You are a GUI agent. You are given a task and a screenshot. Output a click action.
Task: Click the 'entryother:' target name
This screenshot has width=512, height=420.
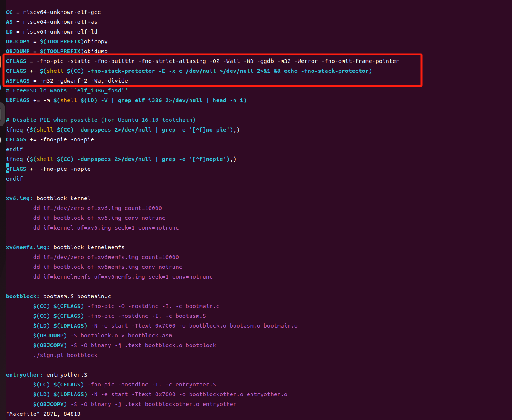tap(24, 375)
